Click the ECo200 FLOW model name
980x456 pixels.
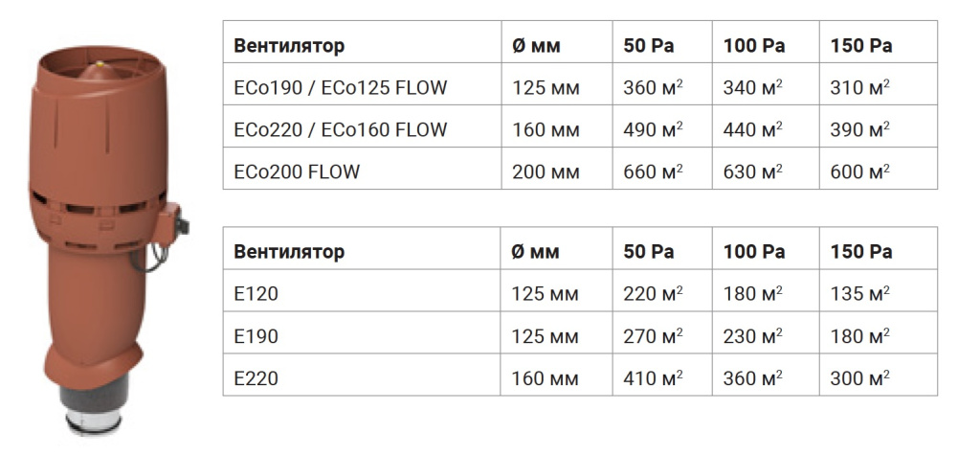coord(297,171)
